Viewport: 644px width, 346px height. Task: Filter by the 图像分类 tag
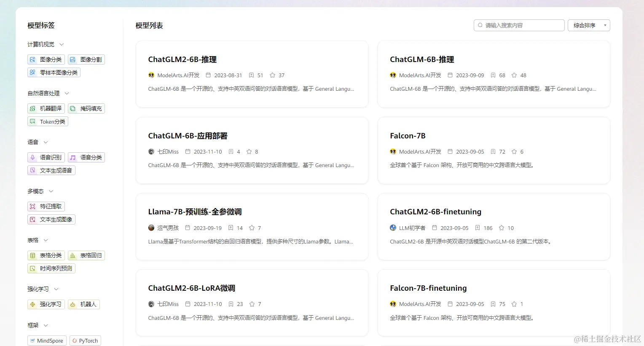(x=46, y=59)
